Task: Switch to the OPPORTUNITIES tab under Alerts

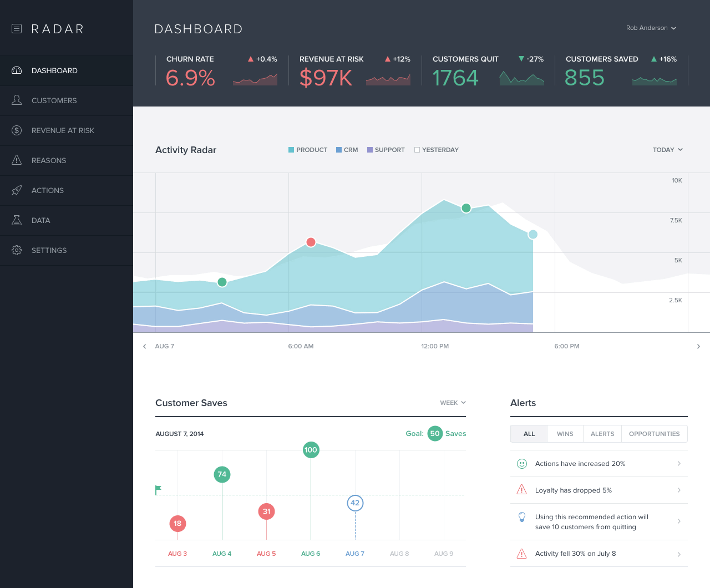Action: click(x=655, y=434)
